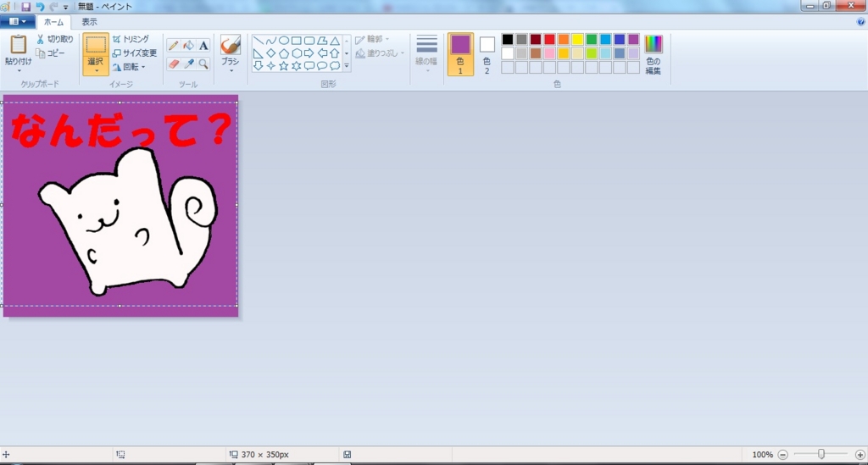Select the Magnifier tool
Screen dimensions: 868x465
click(203, 64)
